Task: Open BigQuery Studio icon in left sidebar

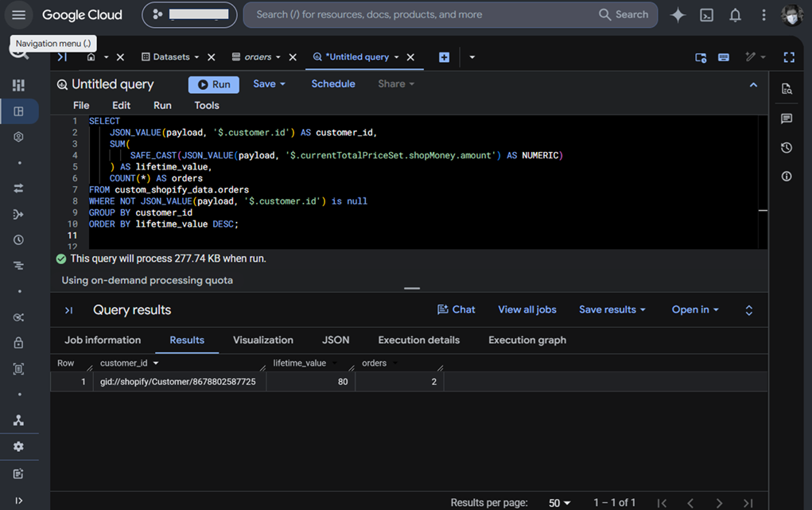Action: (18, 111)
